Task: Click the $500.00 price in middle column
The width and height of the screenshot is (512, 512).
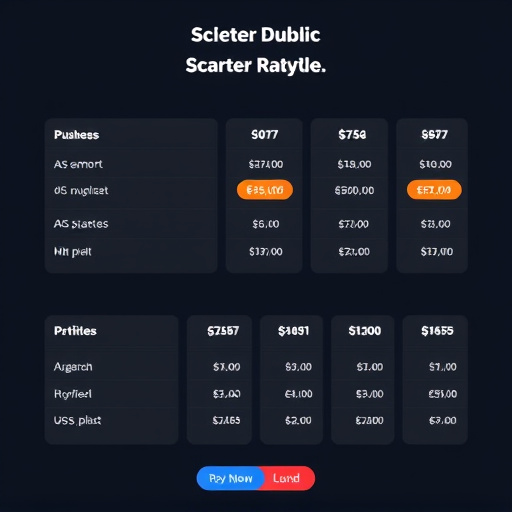Action: [354, 190]
